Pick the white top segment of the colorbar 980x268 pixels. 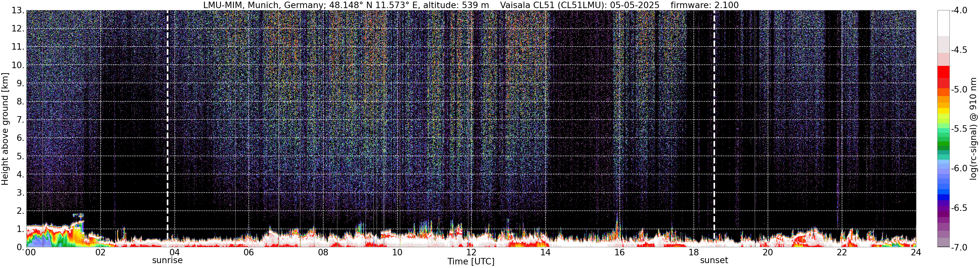(944, 23)
